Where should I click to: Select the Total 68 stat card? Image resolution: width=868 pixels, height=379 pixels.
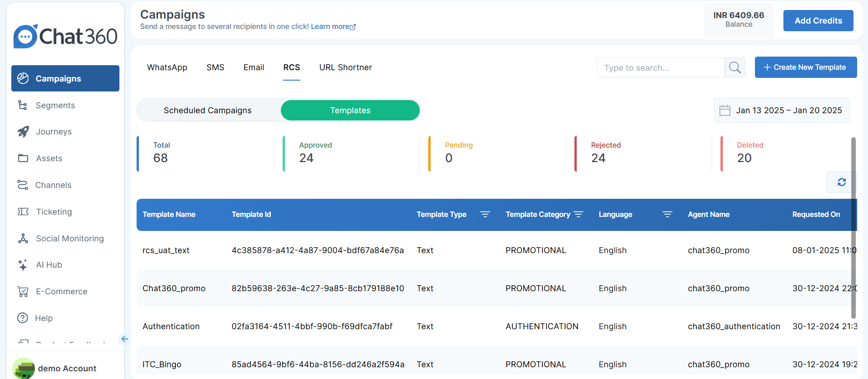click(x=205, y=154)
